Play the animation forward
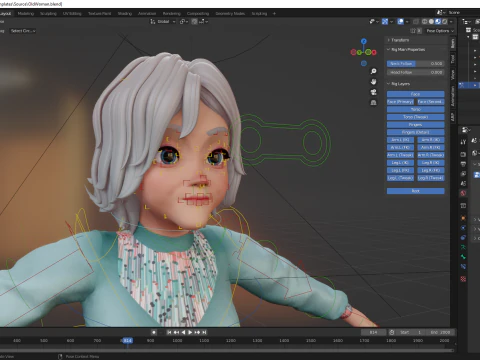Screen dimensions: 480x360 [190, 332]
